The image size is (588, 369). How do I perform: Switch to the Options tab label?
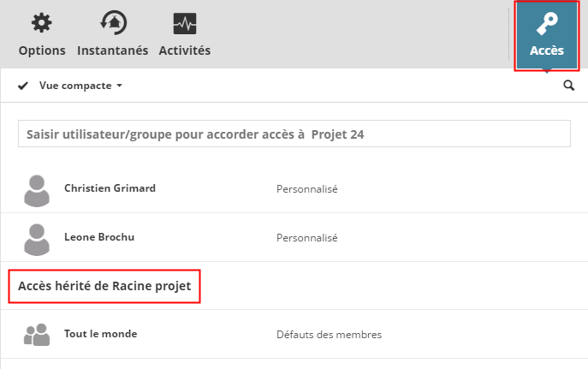click(x=42, y=51)
